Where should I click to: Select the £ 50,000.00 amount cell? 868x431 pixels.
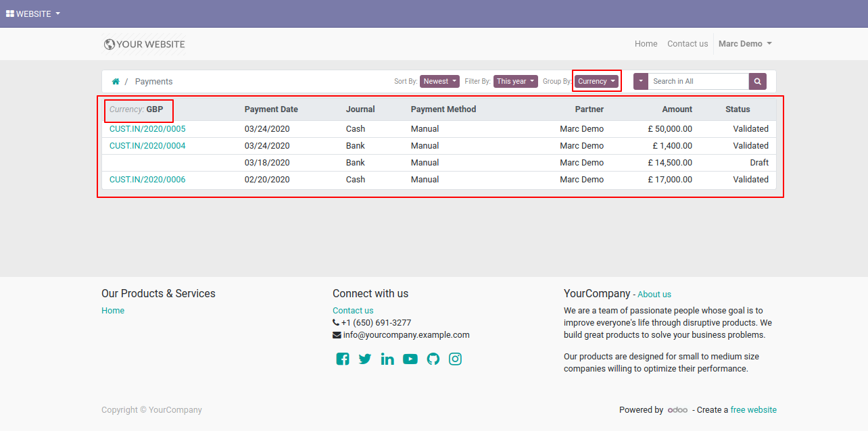point(670,129)
